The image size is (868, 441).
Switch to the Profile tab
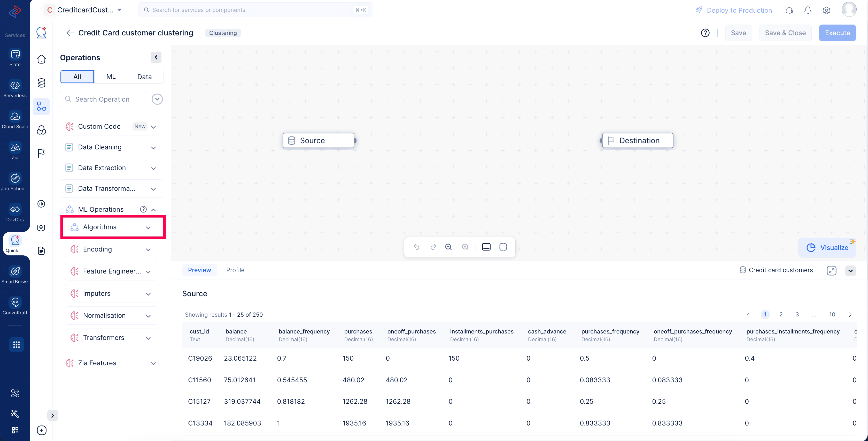[235, 270]
